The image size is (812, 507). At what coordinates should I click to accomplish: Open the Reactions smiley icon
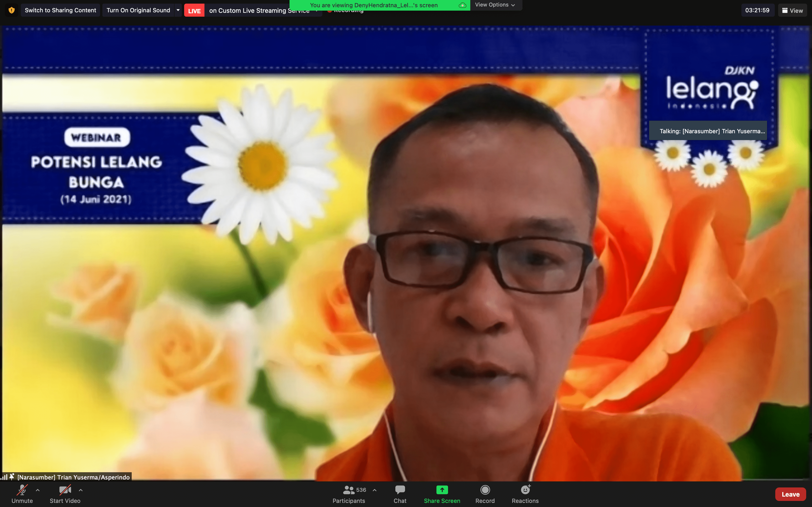click(525, 490)
